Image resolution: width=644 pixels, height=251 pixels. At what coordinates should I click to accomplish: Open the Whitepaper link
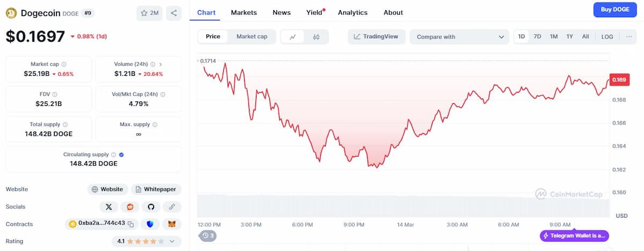point(156,189)
